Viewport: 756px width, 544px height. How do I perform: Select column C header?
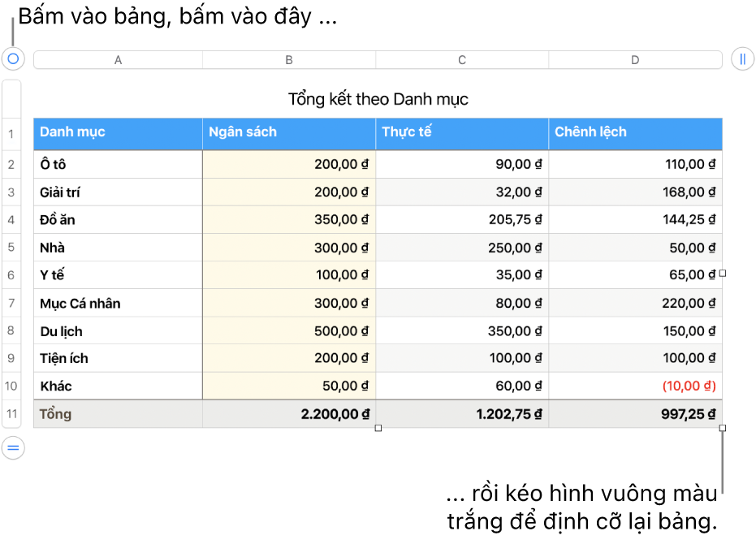coord(462,60)
